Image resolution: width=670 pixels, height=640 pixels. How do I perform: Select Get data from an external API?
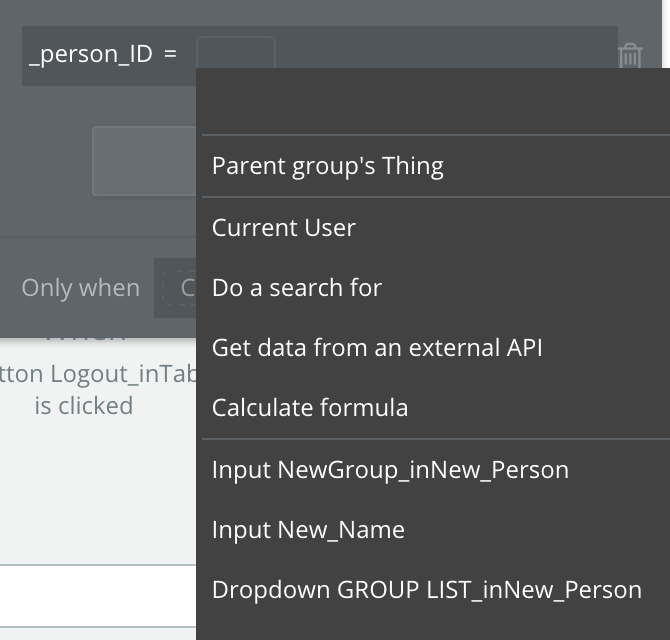coord(377,348)
